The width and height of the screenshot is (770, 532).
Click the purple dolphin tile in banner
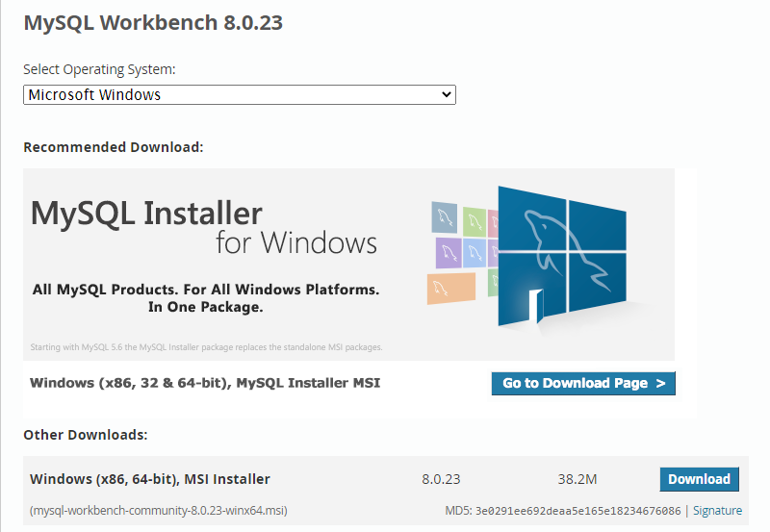[x=449, y=253]
